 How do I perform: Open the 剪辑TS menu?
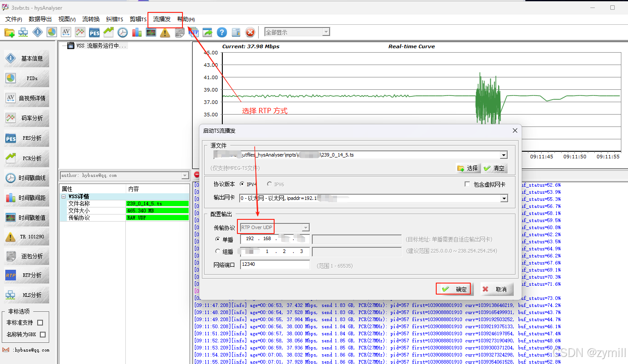(x=138, y=19)
